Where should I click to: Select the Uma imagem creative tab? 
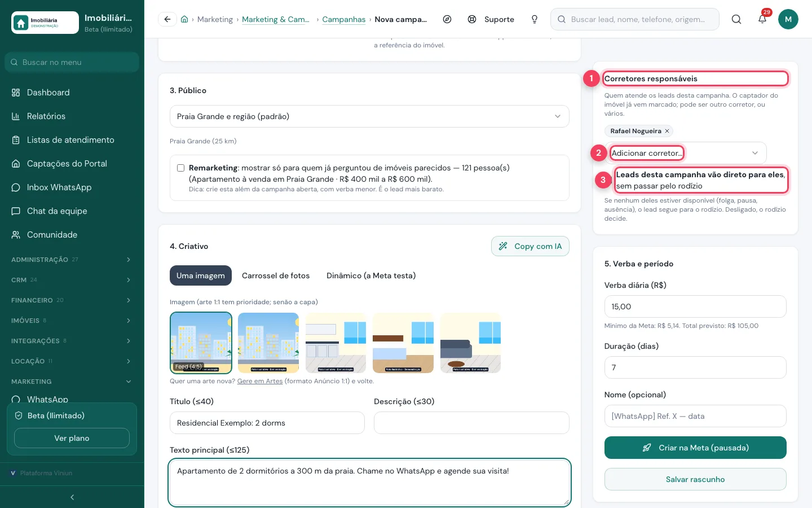[201, 275]
